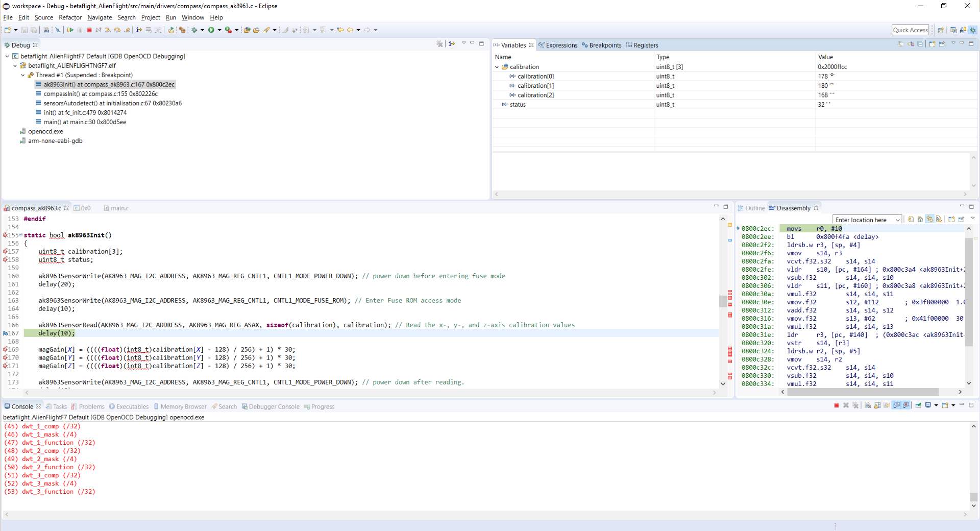This screenshot has width=980, height=531.
Task: Click the red Terminate debug icon
Action: coord(89,30)
